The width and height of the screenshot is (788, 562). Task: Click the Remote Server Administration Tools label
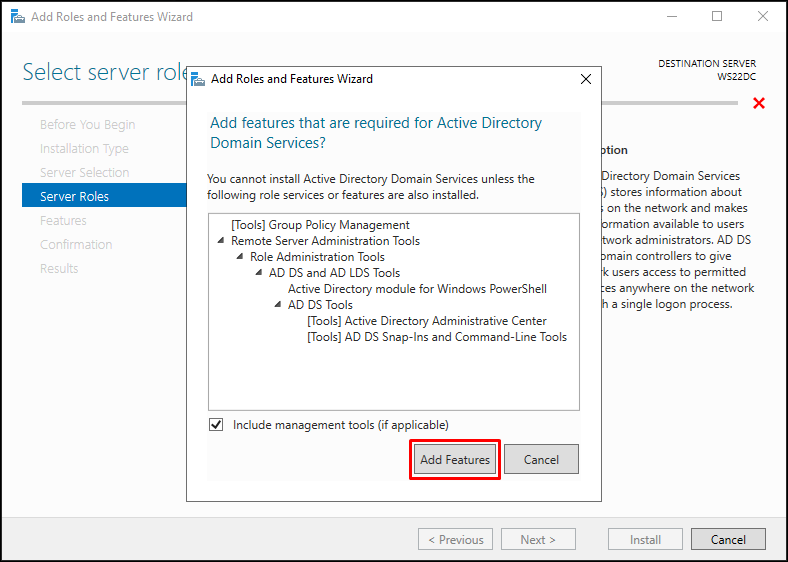tap(325, 241)
